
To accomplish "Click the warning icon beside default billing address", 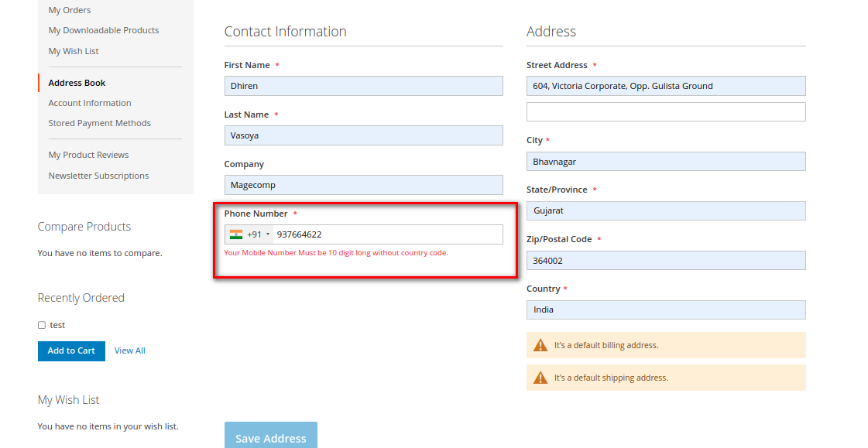I will (x=540, y=345).
